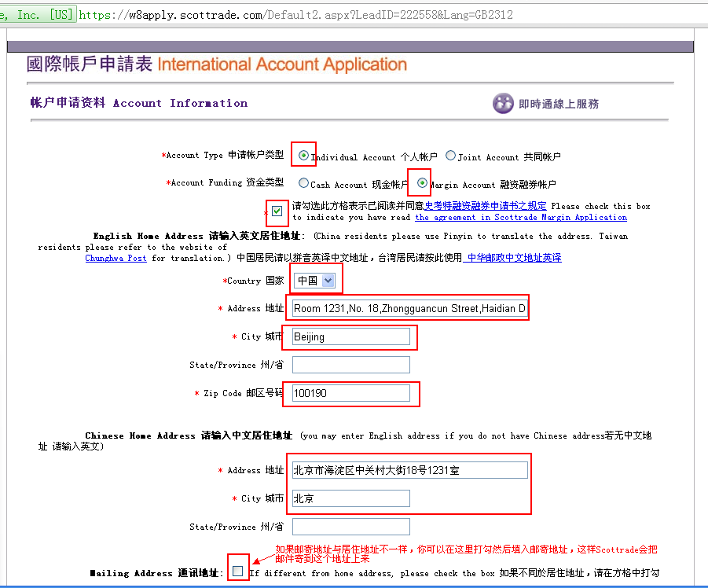The width and height of the screenshot is (708, 588).
Task: Open the Country dropdown showing 中国
Action: [x=314, y=281]
